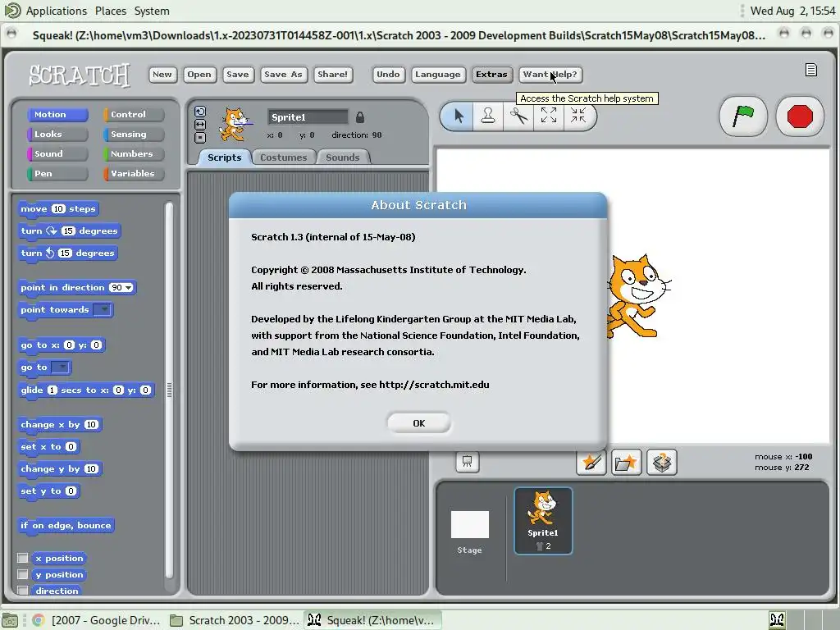
Task: Select the Pen category
Action: point(57,174)
